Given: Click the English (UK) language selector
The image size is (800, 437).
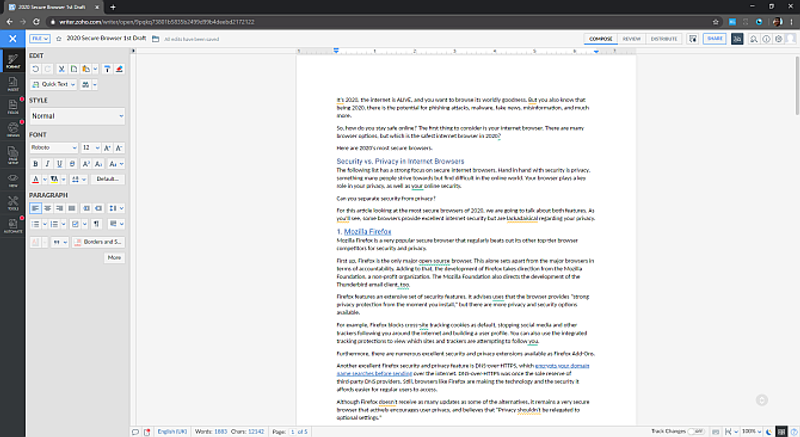Looking at the screenshot, I should point(172,431).
